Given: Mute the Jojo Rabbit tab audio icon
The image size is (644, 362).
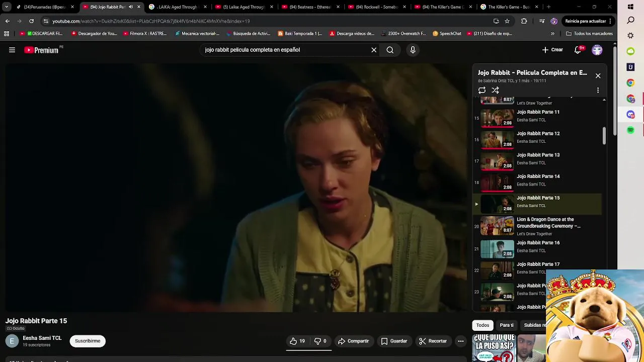Looking at the screenshot, I should click(130, 7).
